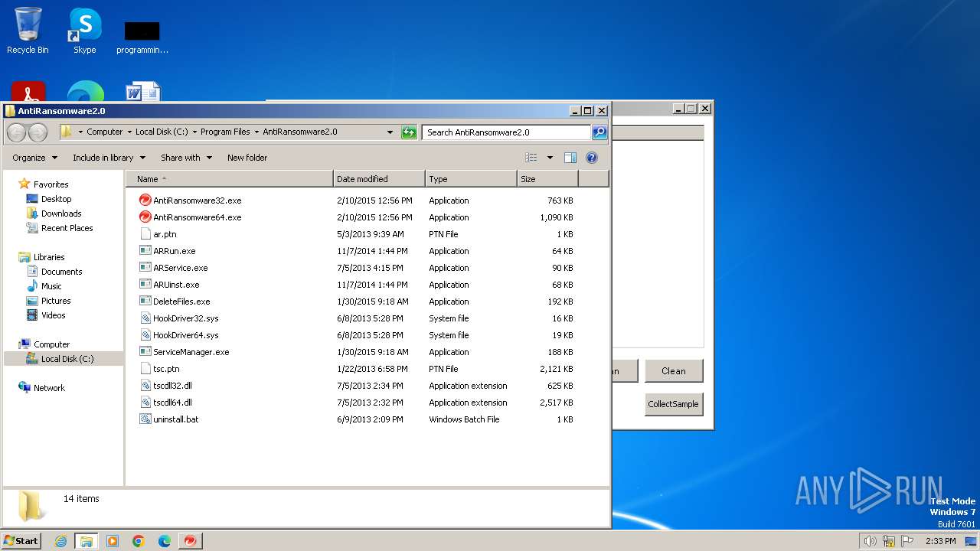Select AntiRansomware64.exe file icon
The image size is (980, 551).
145,217
